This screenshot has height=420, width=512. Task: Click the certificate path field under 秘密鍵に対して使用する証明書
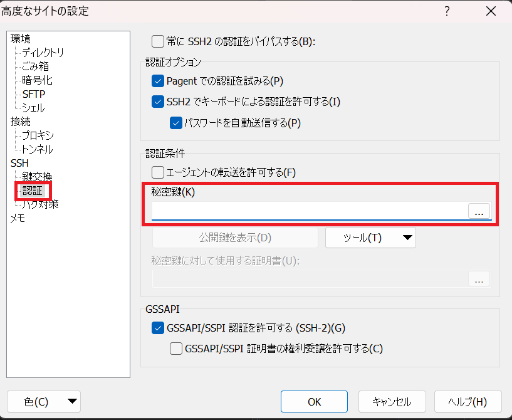click(310, 278)
